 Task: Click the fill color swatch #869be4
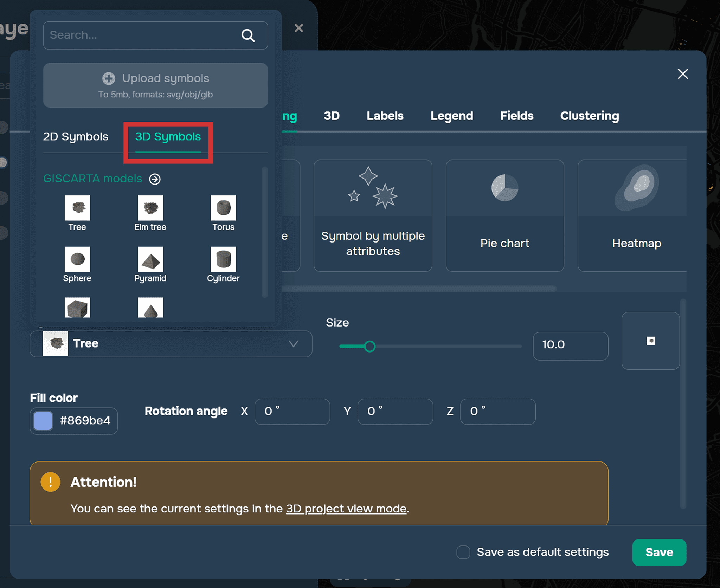(x=43, y=421)
